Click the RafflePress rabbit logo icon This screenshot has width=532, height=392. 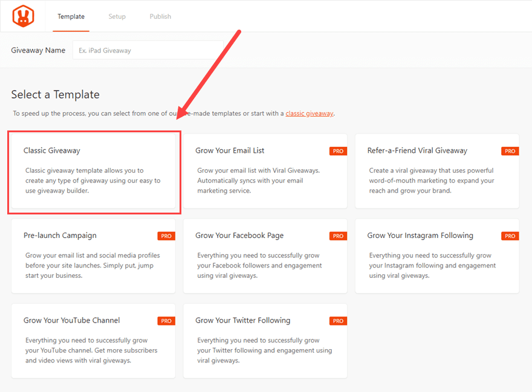(22, 16)
